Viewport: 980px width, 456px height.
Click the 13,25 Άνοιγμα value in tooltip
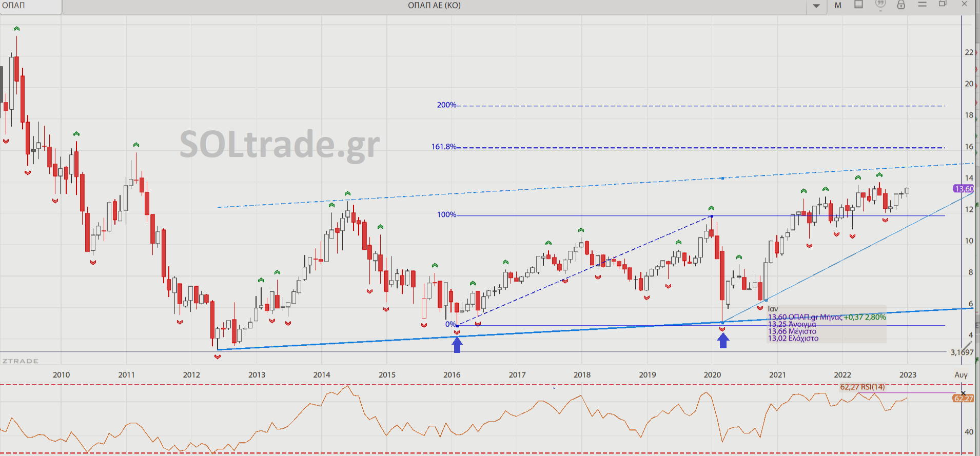pyautogui.click(x=792, y=324)
